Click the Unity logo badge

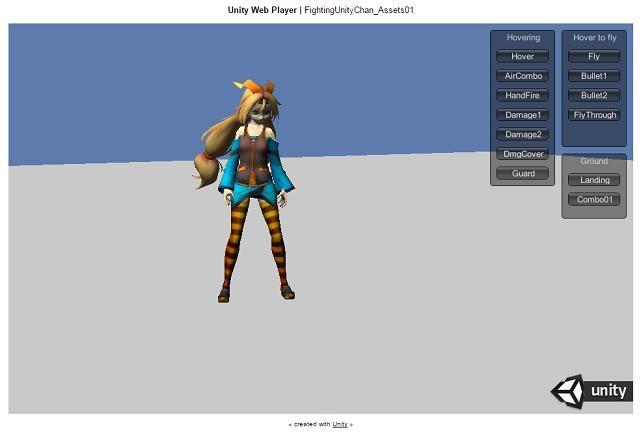click(x=592, y=391)
